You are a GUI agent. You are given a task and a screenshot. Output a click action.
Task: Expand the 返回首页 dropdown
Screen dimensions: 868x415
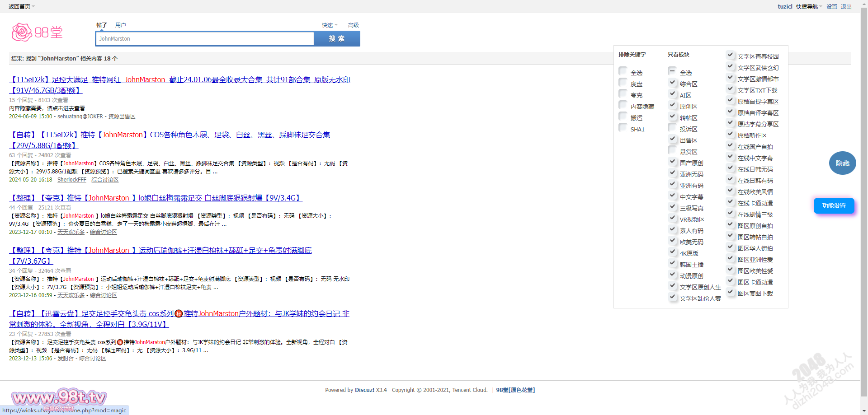click(21, 6)
